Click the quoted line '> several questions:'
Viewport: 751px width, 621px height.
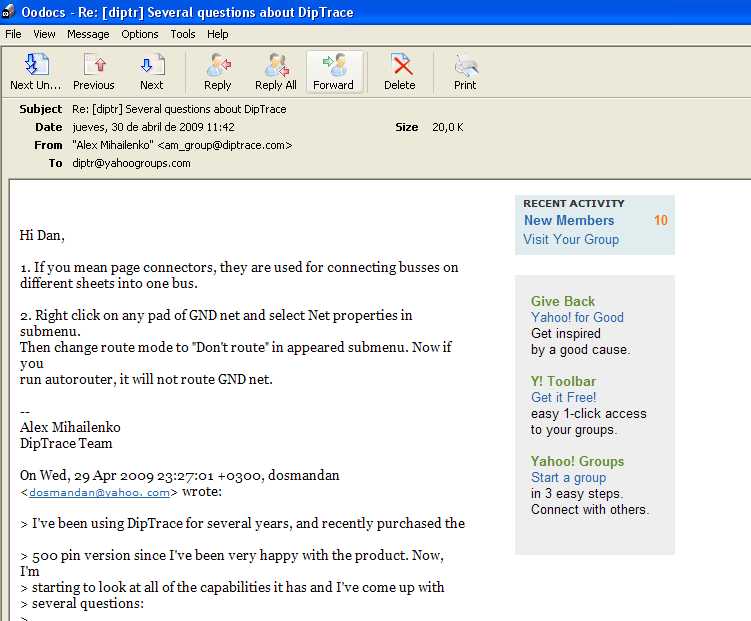pyautogui.click(x=82, y=603)
